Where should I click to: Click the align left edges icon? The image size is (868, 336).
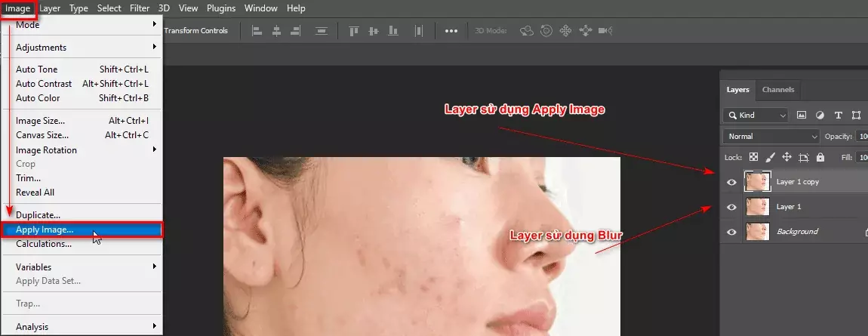click(x=257, y=31)
